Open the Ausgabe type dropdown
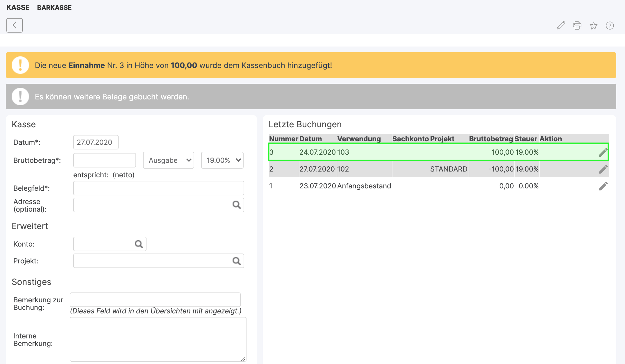 click(x=168, y=160)
